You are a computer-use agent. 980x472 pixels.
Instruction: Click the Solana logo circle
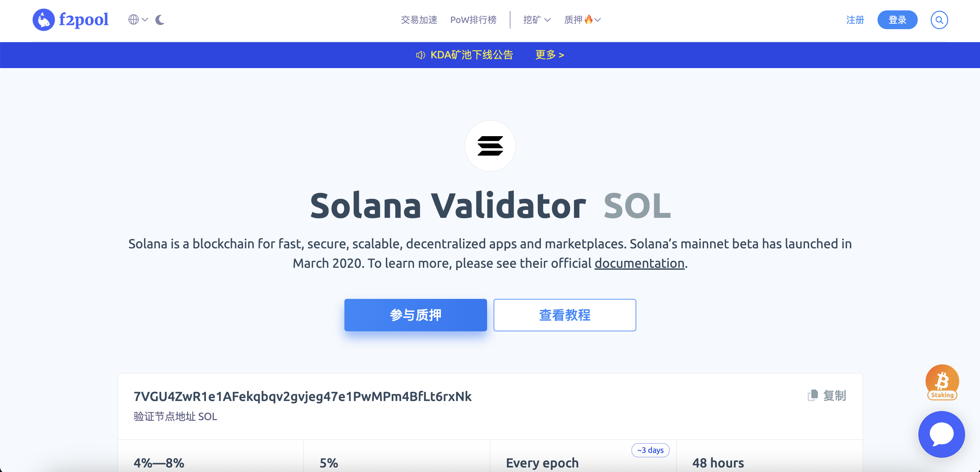490,146
